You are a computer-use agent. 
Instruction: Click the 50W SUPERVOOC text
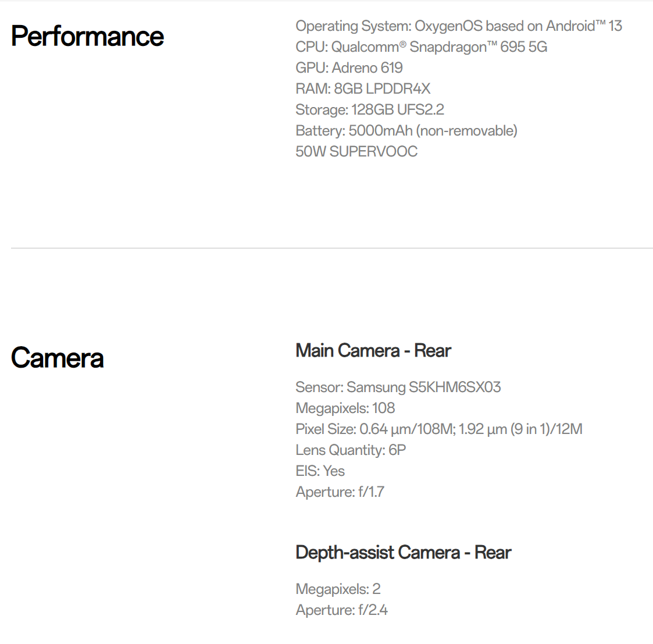tap(356, 151)
